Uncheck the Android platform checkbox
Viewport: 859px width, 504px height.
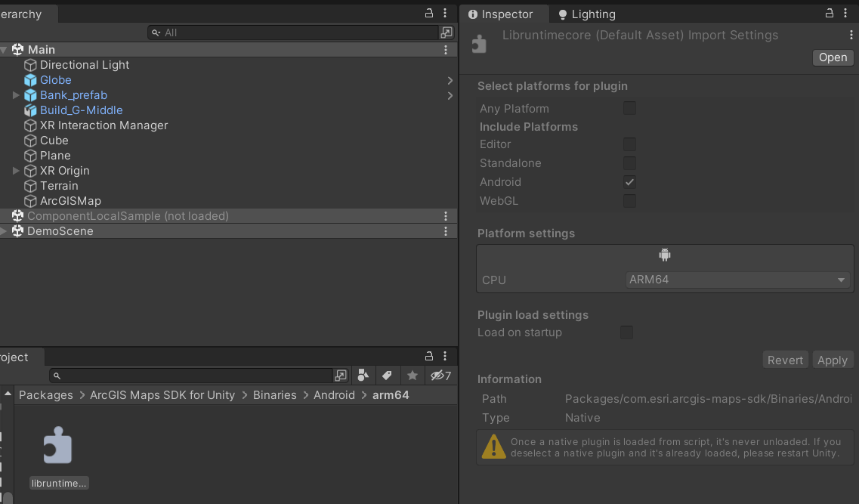click(x=629, y=182)
